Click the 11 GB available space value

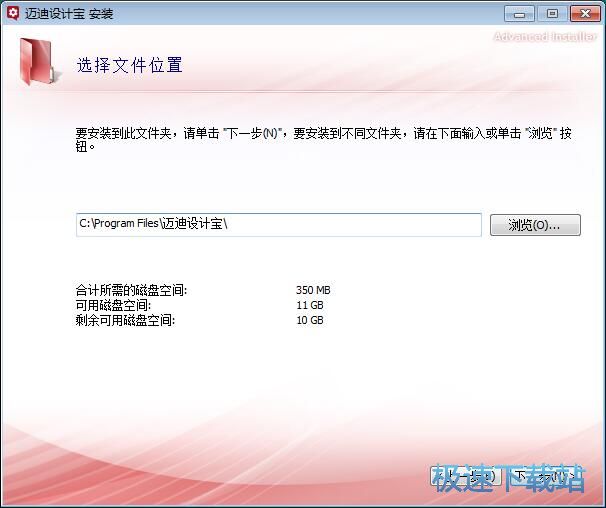pyautogui.click(x=310, y=305)
